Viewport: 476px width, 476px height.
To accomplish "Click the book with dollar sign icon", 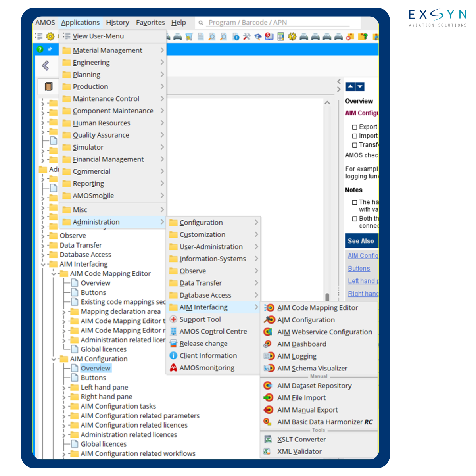I will pos(269,36).
